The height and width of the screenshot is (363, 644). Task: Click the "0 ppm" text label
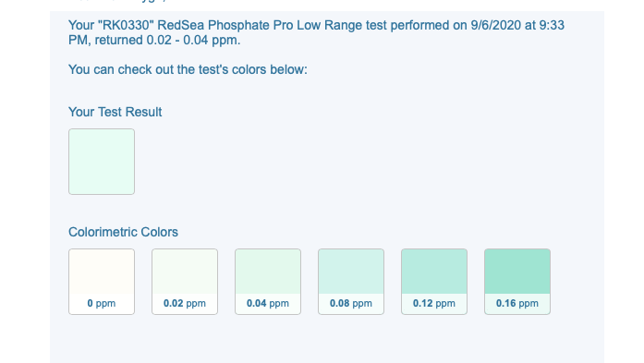point(102,304)
